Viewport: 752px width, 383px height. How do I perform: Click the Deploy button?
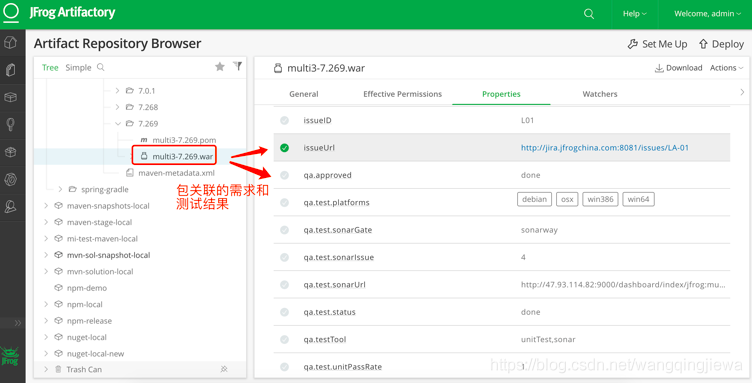[721, 44]
